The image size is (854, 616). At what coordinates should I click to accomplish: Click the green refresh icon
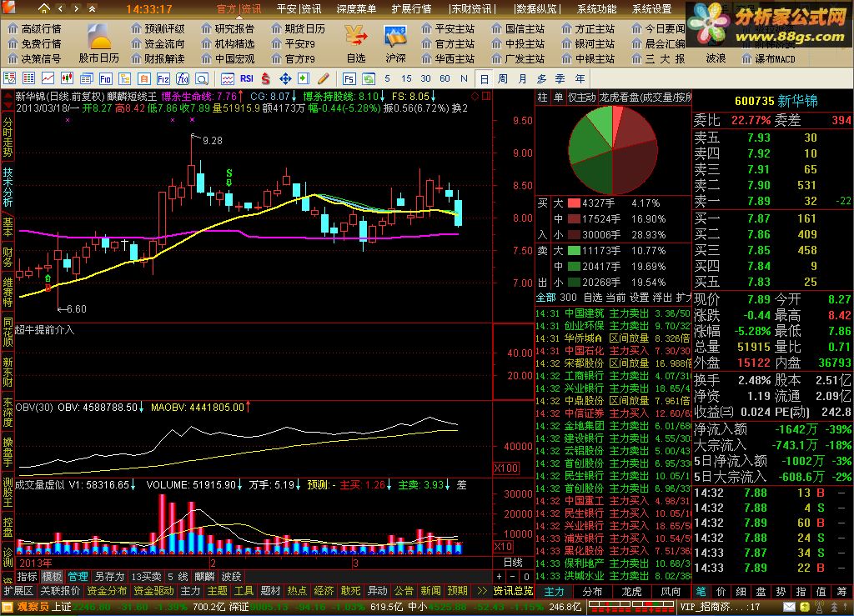(x=368, y=78)
